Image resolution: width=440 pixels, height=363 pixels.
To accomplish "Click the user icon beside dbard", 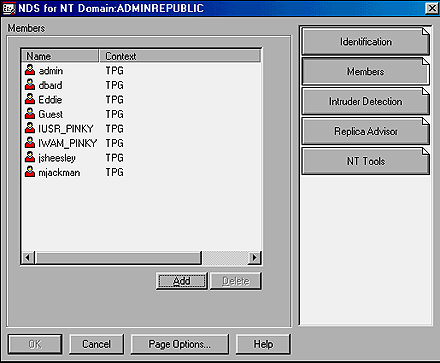I will (x=30, y=85).
